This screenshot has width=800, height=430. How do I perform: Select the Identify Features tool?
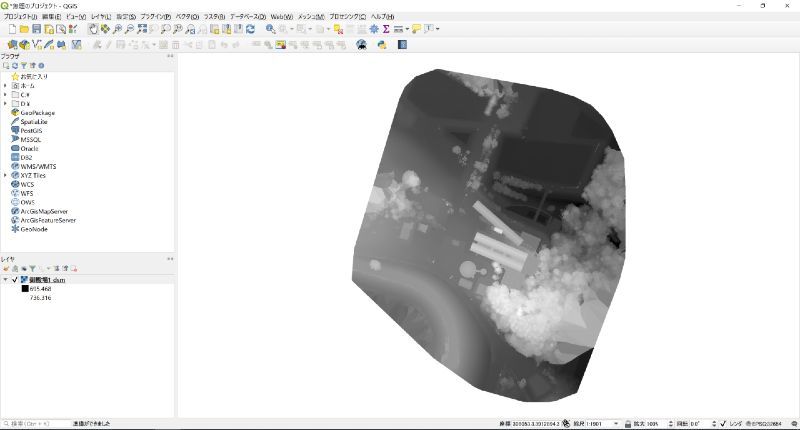click(x=271, y=30)
